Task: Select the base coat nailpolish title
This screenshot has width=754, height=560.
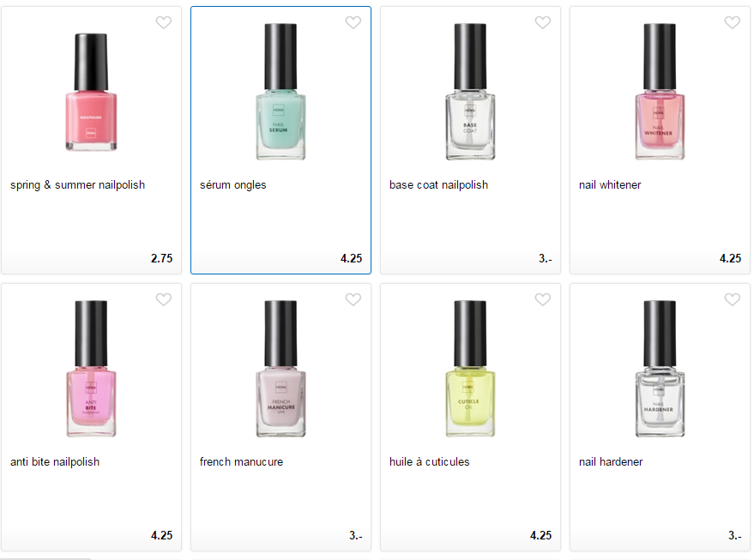Action: click(438, 185)
